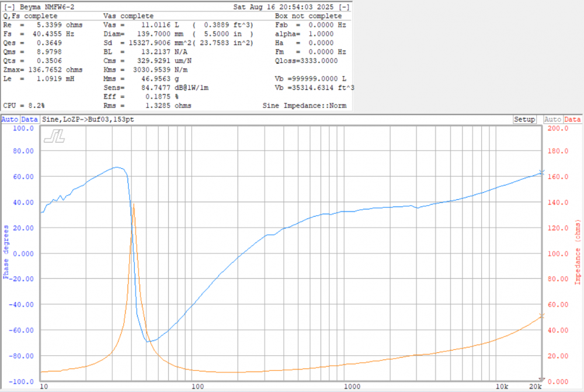Click the SL logo icon on the graph
Image resolution: width=584 pixels, height=392 pixels.
click(54, 136)
